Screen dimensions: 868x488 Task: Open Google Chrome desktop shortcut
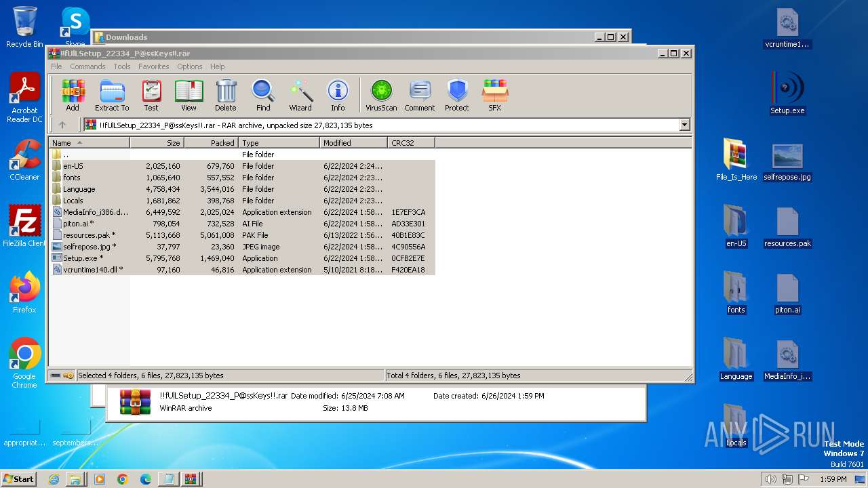(x=24, y=363)
